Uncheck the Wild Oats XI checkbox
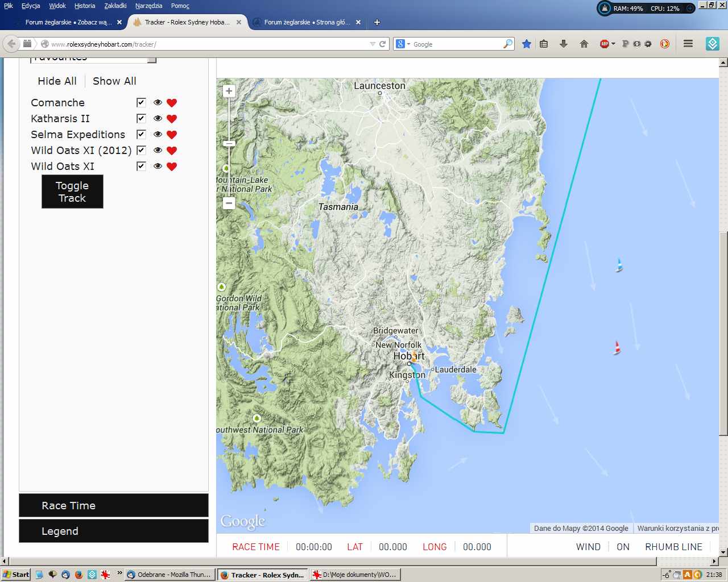 coord(141,166)
